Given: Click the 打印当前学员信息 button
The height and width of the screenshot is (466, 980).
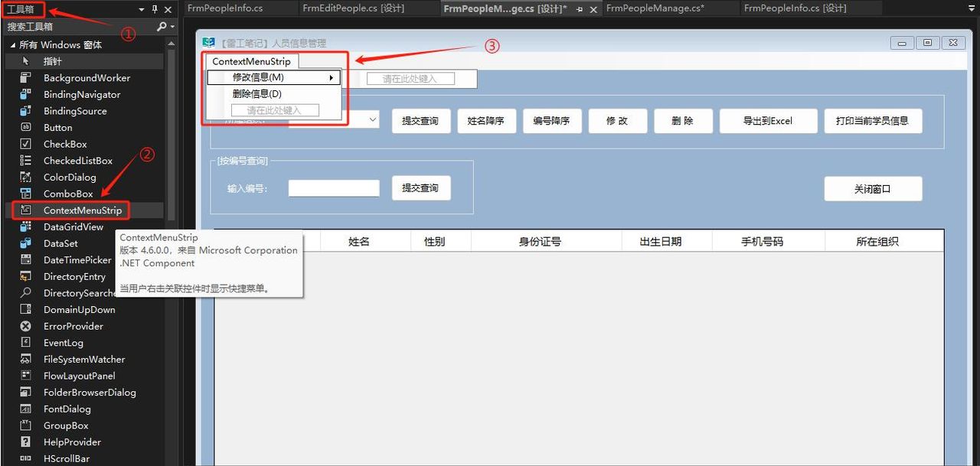Looking at the screenshot, I should [x=873, y=121].
